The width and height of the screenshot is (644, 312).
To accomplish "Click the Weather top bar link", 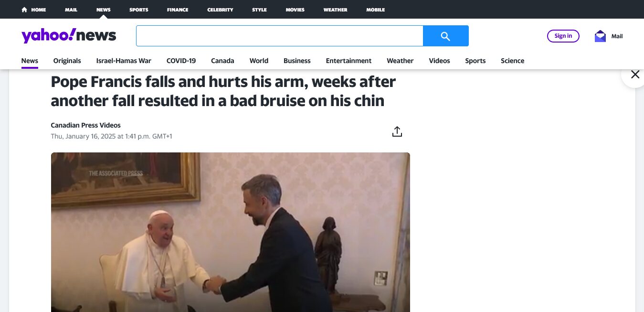I will [335, 10].
